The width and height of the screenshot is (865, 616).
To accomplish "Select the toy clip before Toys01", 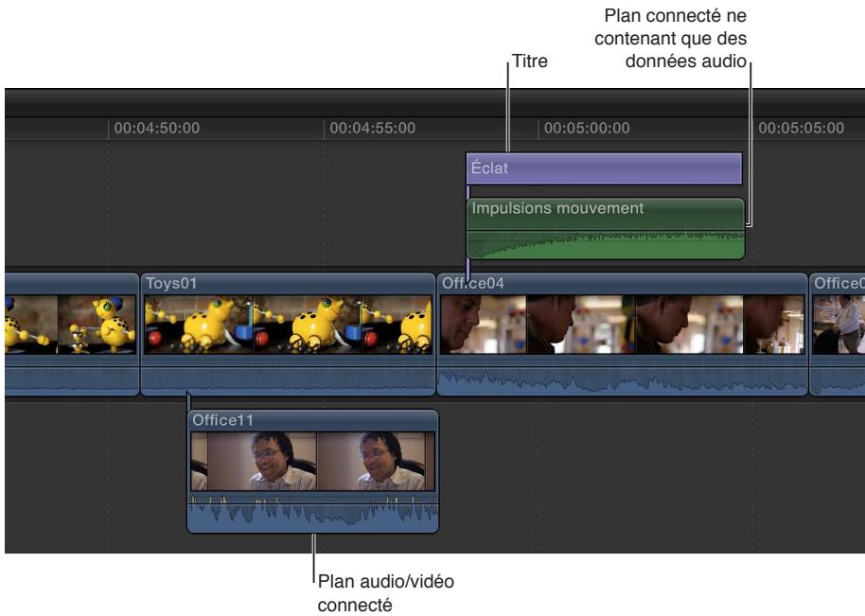I will click(x=72, y=334).
